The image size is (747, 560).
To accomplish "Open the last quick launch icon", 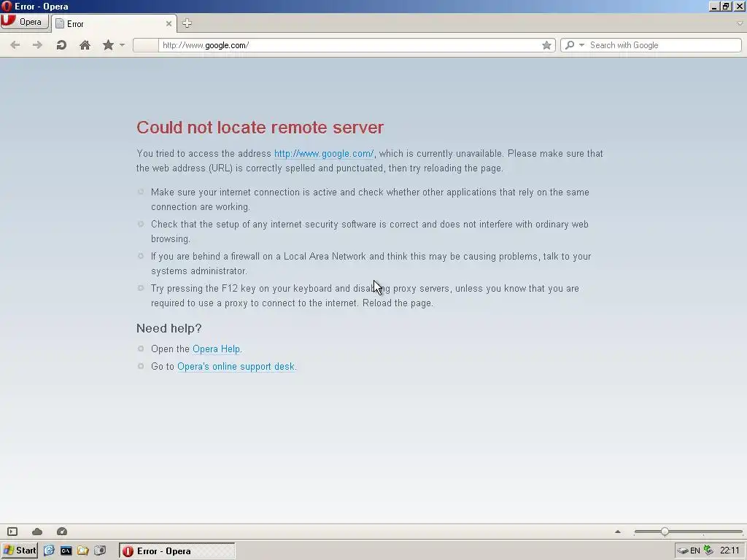I will click(99, 551).
